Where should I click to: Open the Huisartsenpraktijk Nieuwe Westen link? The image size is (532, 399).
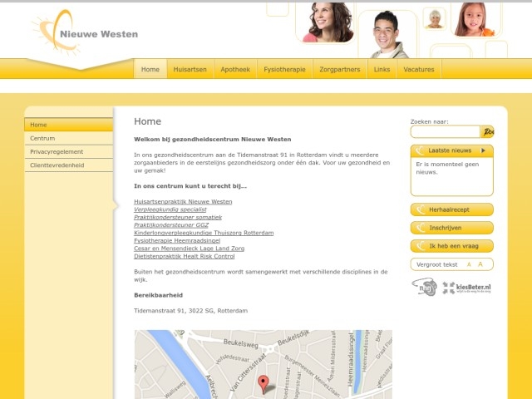pyautogui.click(x=183, y=202)
